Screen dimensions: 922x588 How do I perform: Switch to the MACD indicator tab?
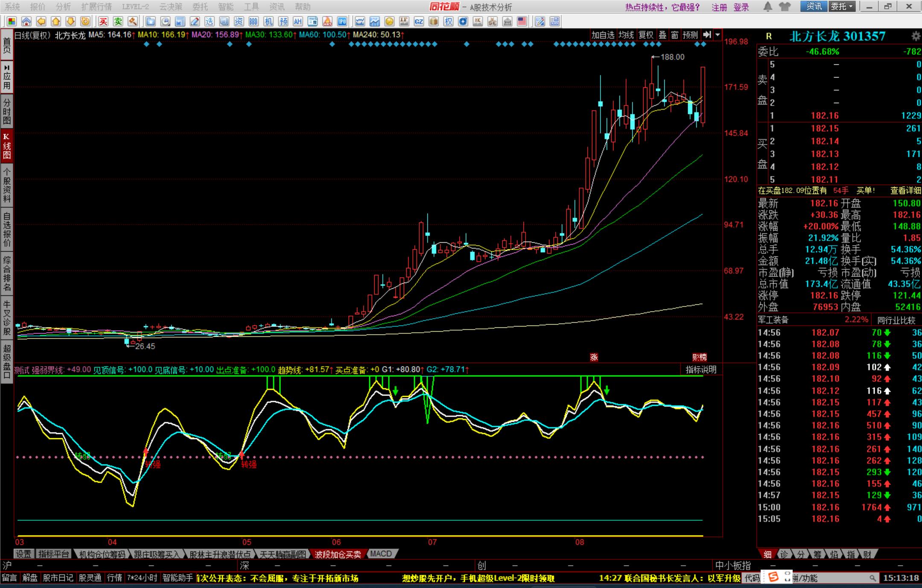point(381,554)
